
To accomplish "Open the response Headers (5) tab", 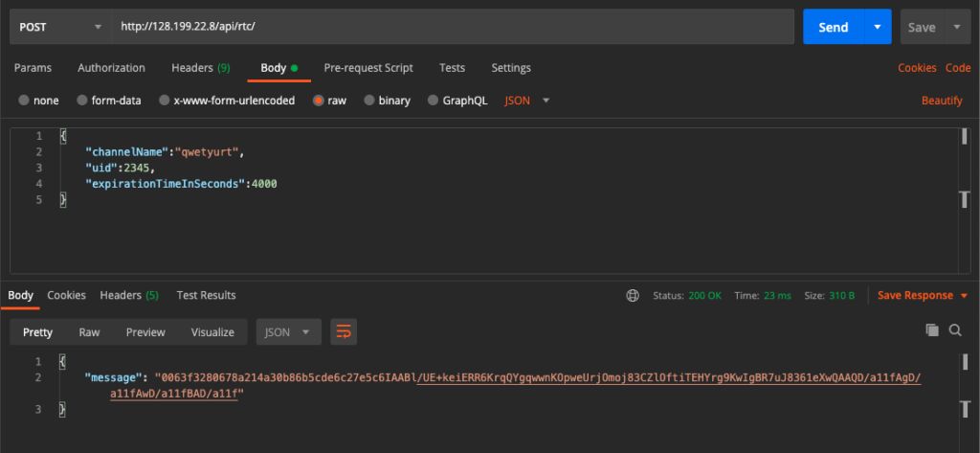I will point(129,295).
